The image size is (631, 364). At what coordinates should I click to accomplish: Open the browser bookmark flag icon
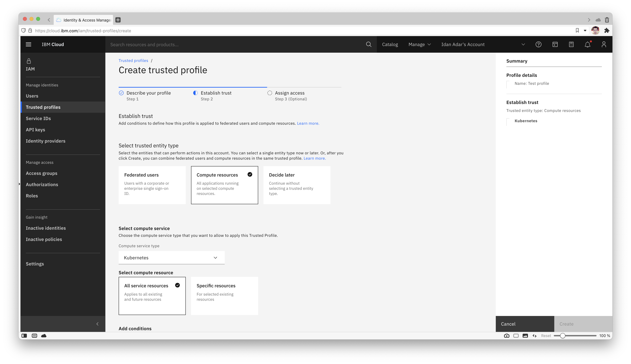(x=577, y=30)
